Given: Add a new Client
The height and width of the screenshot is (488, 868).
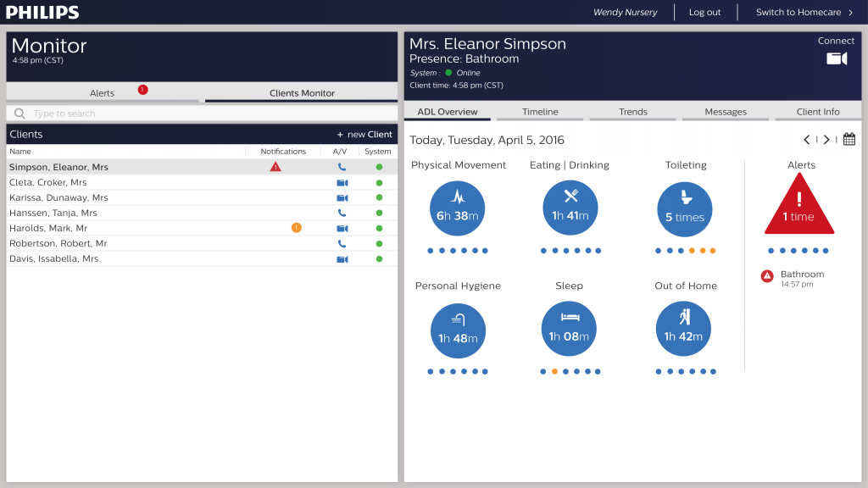Looking at the screenshot, I should [x=364, y=135].
